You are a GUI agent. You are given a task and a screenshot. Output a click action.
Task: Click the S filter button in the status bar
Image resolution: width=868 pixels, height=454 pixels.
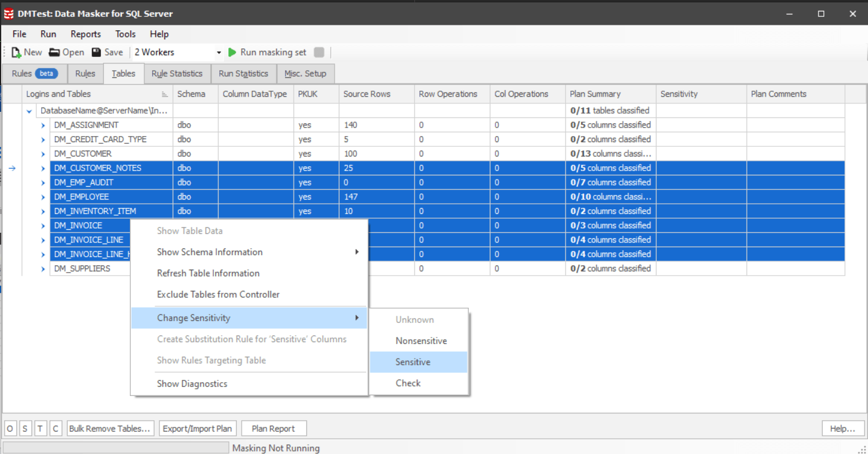(25, 428)
